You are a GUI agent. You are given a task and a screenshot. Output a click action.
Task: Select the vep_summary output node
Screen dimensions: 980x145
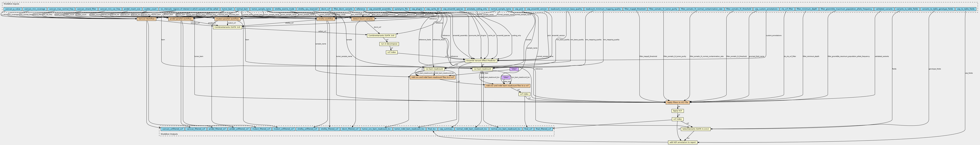pos(446,129)
